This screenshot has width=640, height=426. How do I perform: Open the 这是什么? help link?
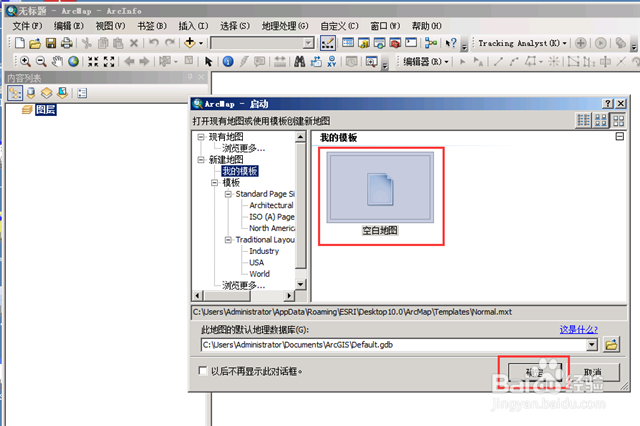point(578,329)
